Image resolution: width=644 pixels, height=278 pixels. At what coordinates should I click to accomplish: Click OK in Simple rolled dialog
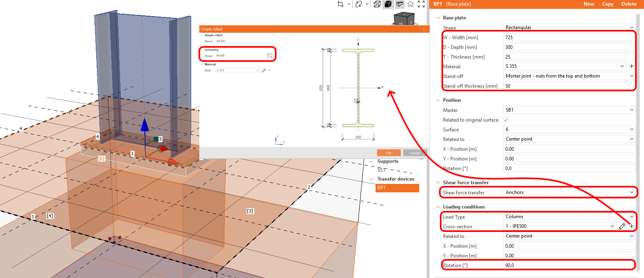pyautogui.click(x=389, y=153)
